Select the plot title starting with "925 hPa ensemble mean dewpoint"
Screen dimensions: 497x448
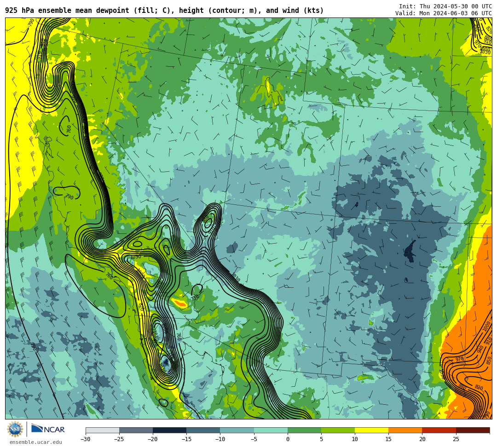point(164,11)
